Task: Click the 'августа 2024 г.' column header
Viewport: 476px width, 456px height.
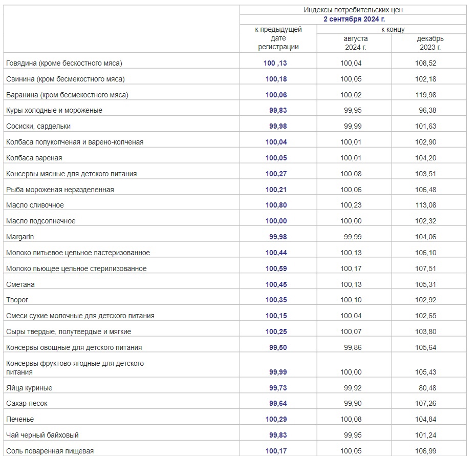Action: tap(355, 43)
